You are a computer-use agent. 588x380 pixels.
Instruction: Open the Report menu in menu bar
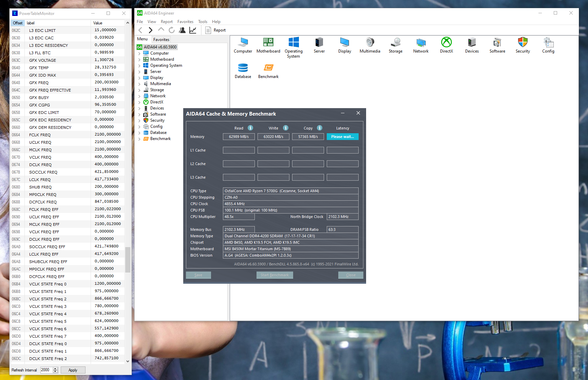point(167,22)
